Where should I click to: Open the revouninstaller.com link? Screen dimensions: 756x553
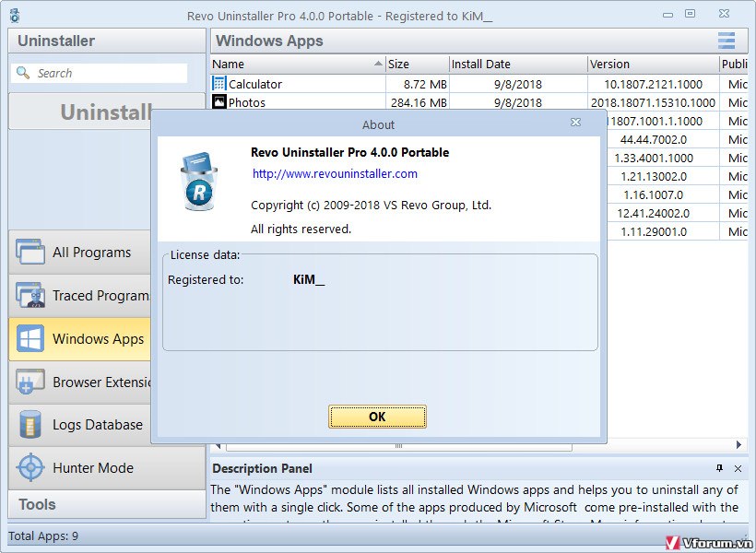pyautogui.click(x=335, y=173)
